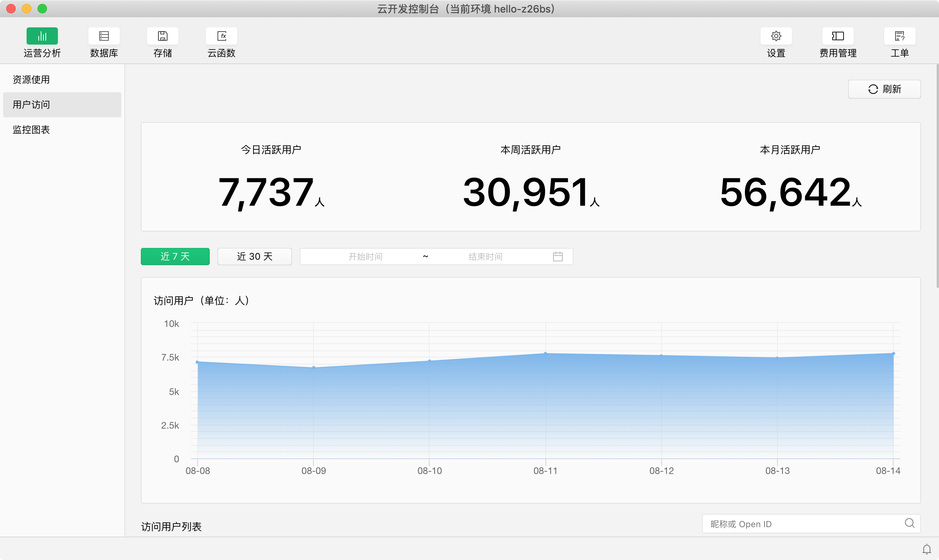939x560 pixels.
Task: Open the 云函数 cloud functions icon
Action: coord(221,36)
